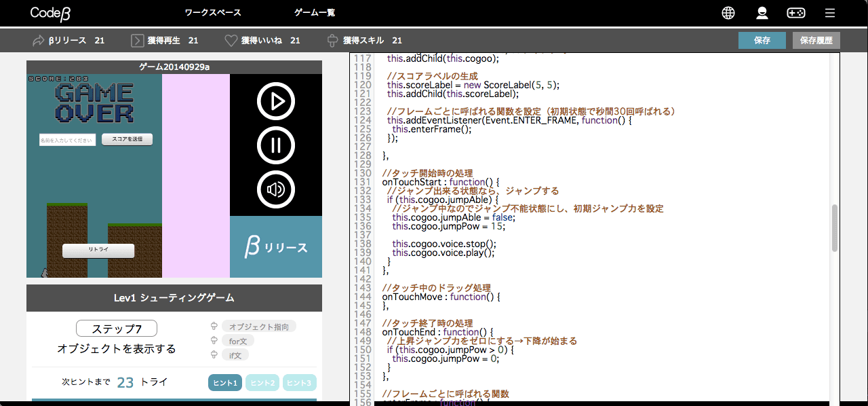Open the user profile icon

tap(762, 13)
